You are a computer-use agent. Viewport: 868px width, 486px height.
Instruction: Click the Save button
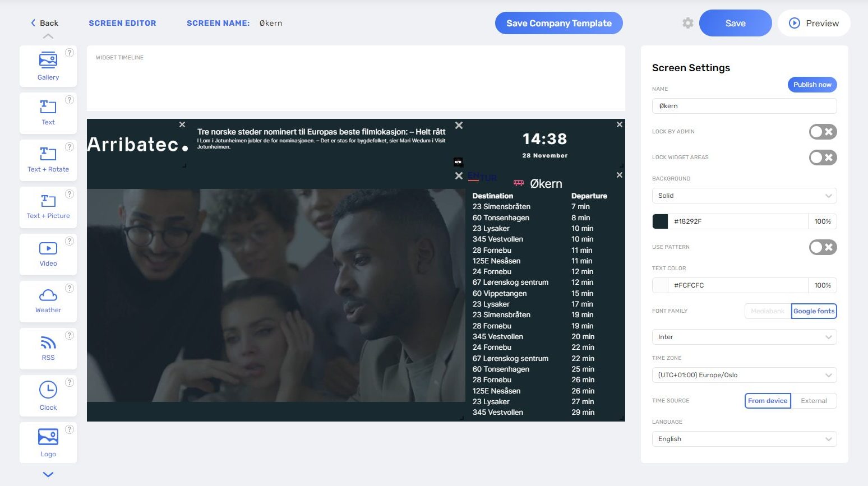point(735,23)
